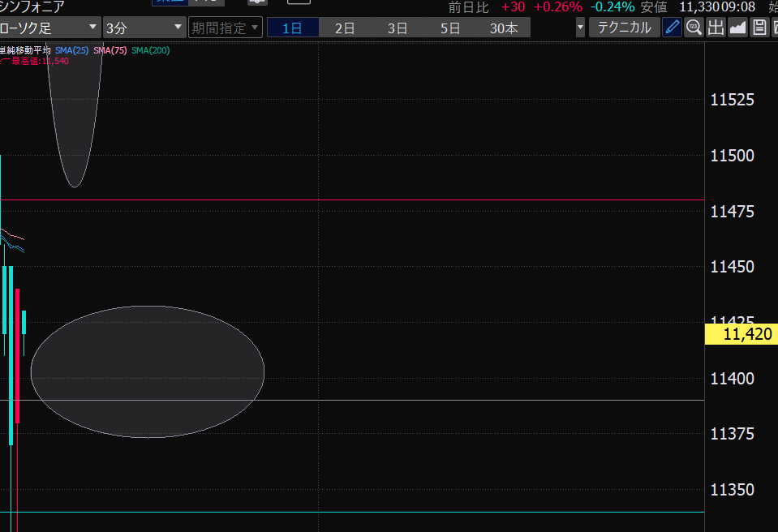Open the 3分 interval dropdown
Viewport: 778px width, 532px height.
coord(144,28)
